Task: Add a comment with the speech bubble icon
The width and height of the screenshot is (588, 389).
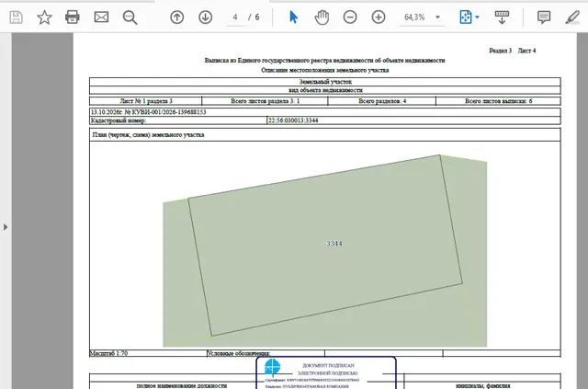Action: (x=544, y=17)
